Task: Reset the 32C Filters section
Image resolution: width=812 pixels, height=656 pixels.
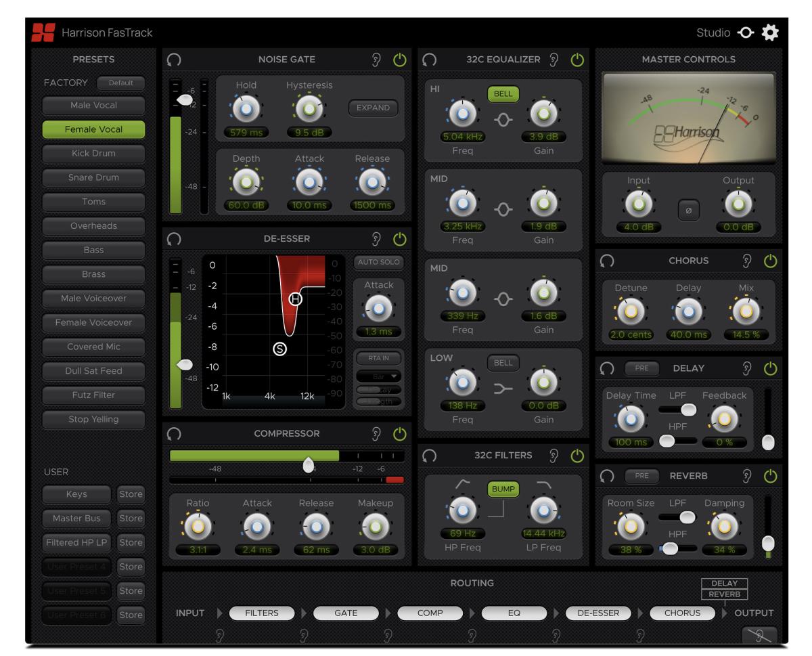Action: [x=429, y=456]
